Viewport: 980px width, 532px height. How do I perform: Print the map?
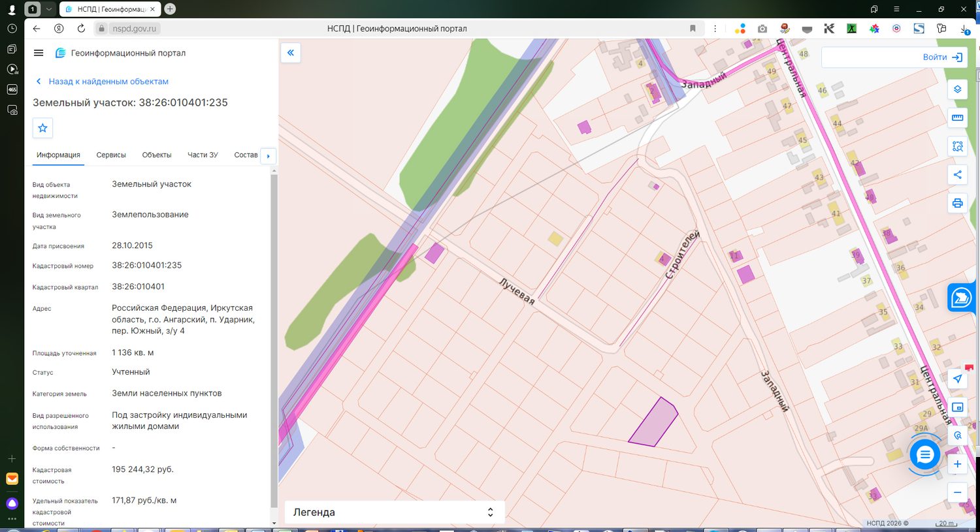[x=957, y=203]
